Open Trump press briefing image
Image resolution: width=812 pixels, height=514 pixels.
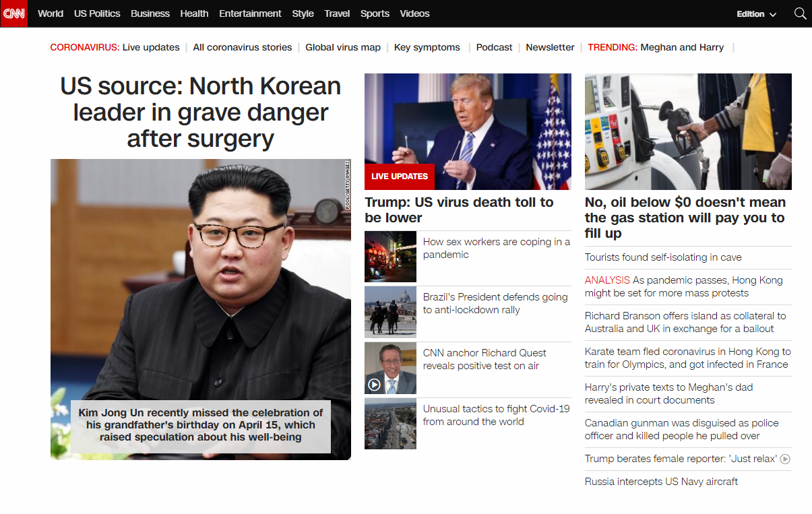pyautogui.click(x=468, y=131)
